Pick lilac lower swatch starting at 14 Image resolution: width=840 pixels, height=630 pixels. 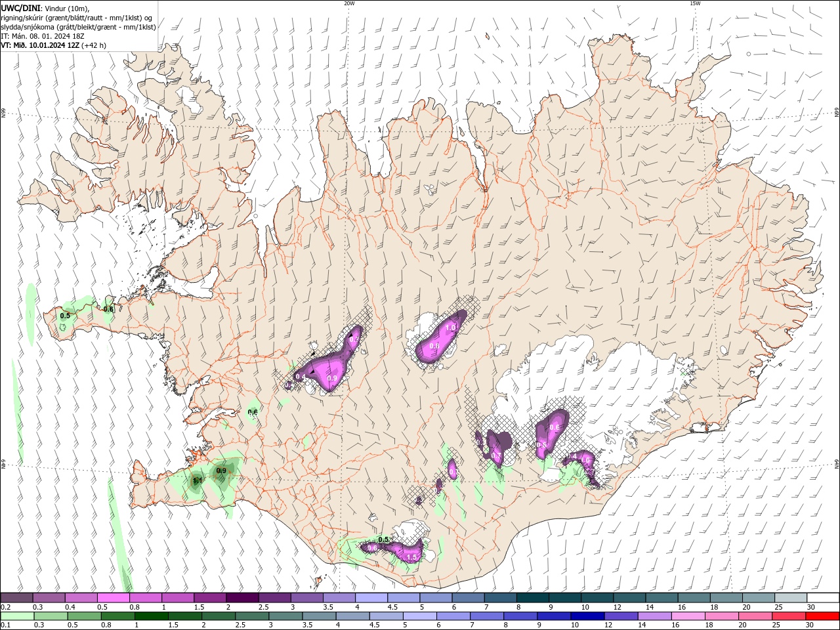pyautogui.click(x=655, y=616)
